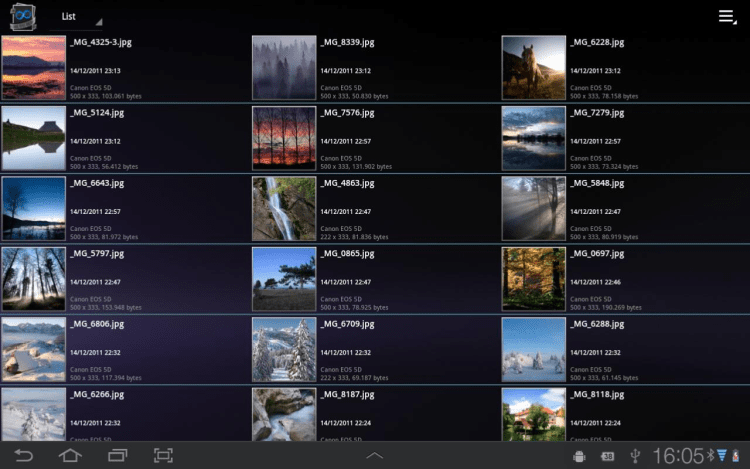
Task: Open the List view mode dropdown
Action: 76,17
